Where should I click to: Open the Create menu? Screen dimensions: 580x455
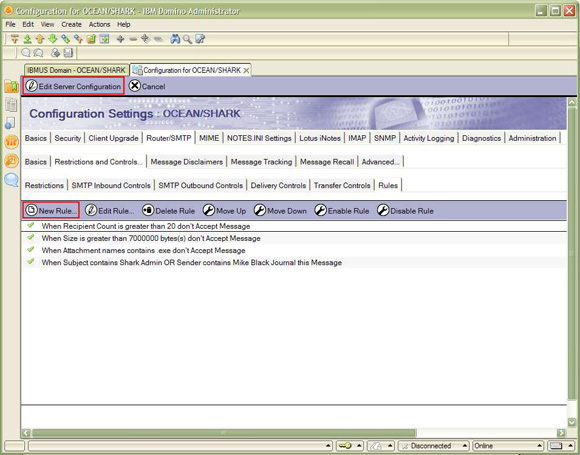pyautogui.click(x=71, y=24)
